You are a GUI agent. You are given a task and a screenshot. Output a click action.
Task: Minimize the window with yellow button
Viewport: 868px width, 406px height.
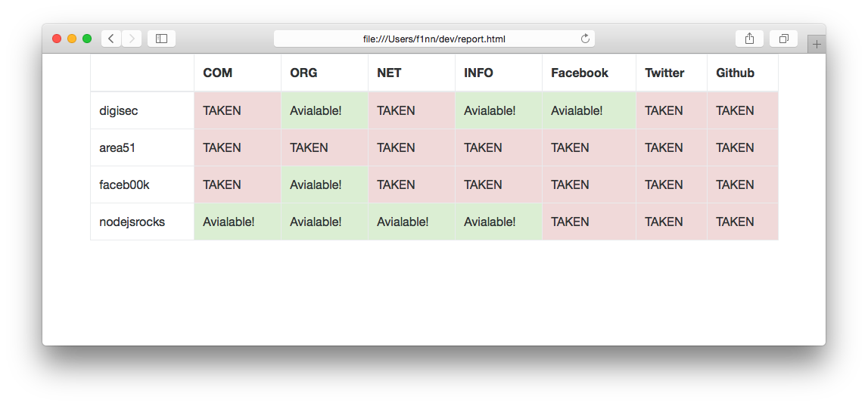[x=72, y=39]
